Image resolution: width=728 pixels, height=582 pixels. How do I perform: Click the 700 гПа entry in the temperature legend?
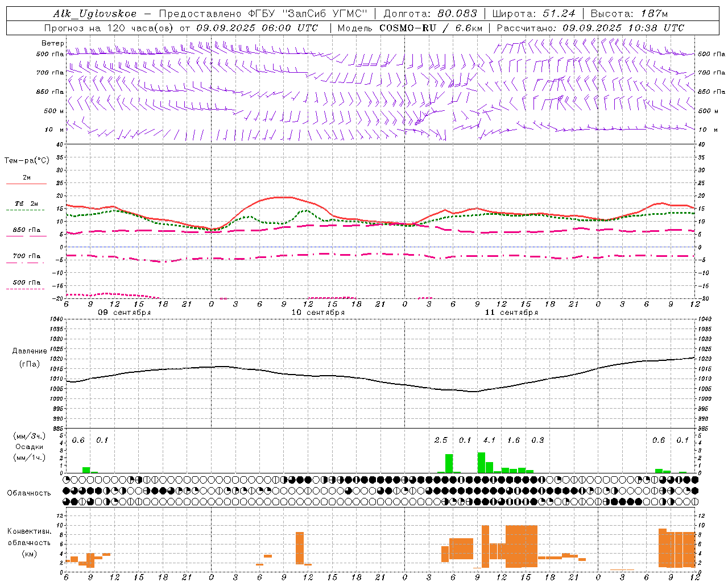tap(27, 256)
